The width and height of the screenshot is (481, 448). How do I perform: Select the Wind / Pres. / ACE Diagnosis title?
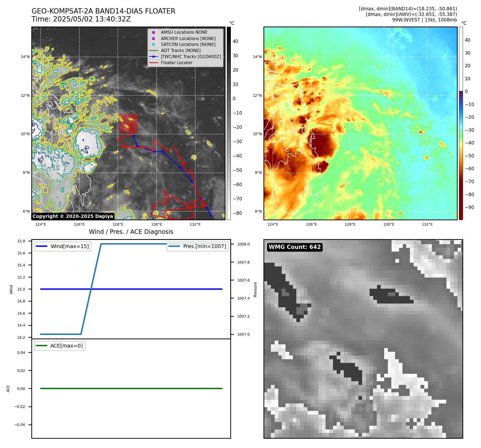(131, 232)
